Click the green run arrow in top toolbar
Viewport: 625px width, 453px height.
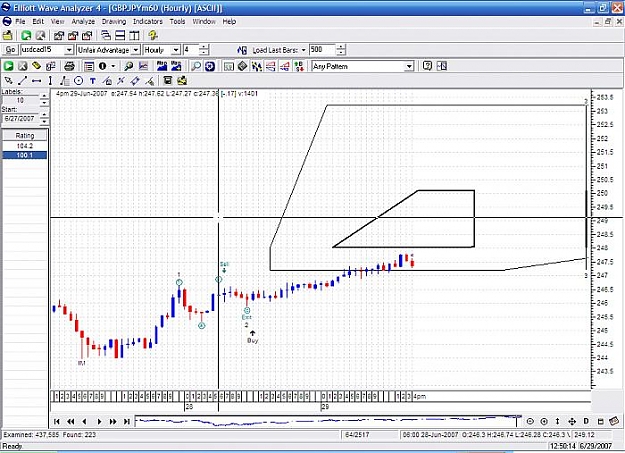pyautogui.click(x=26, y=35)
